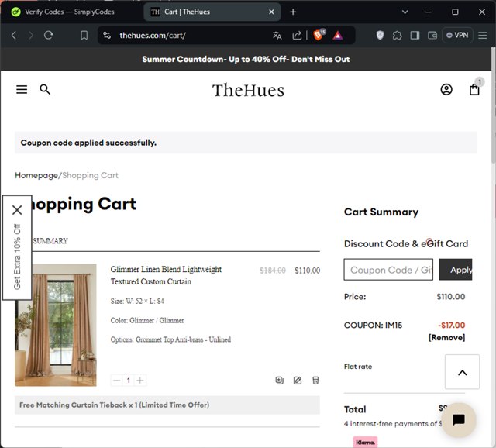Click the translate page icon

coord(277,36)
